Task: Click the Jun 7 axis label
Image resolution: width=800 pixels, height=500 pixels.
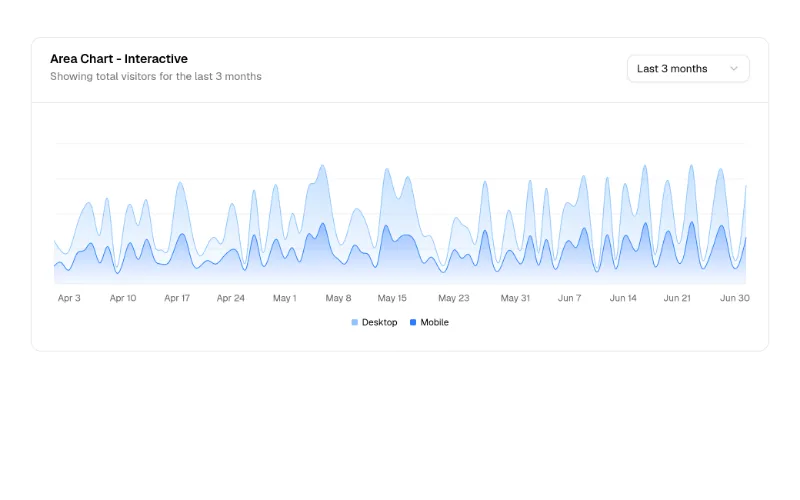Action: click(569, 298)
